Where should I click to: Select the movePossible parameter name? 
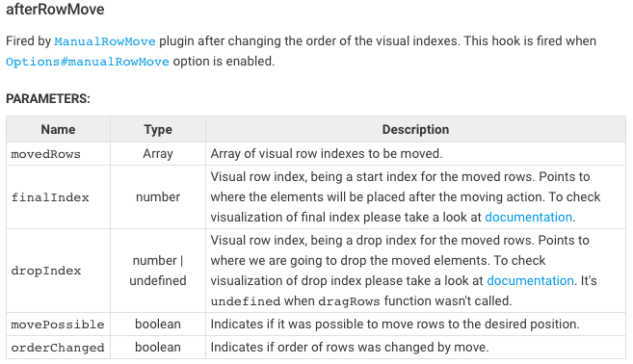point(58,325)
